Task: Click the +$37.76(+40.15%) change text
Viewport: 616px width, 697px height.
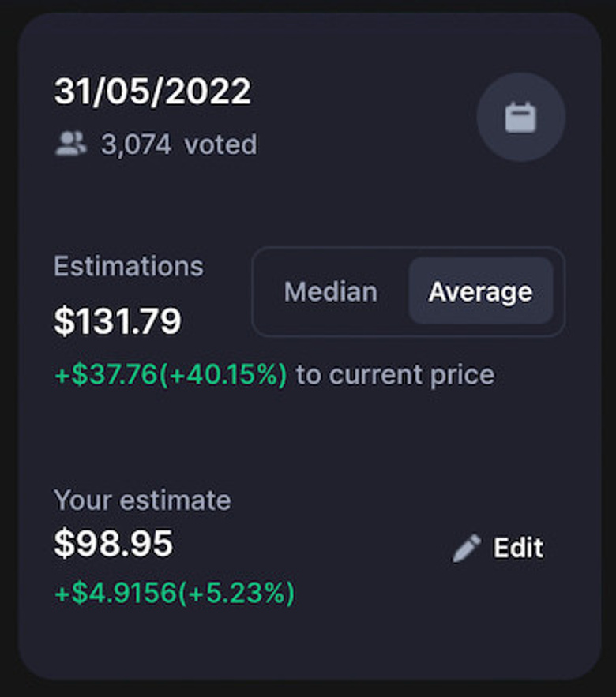Action: [x=171, y=374]
